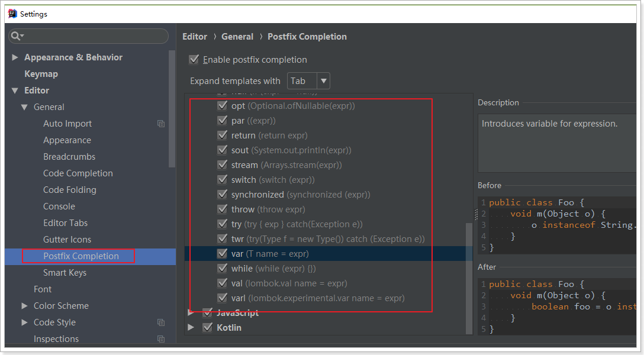Image resolution: width=644 pixels, height=355 pixels.
Task: Click the search magnifier icon in settings
Action: tap(16, 36)
